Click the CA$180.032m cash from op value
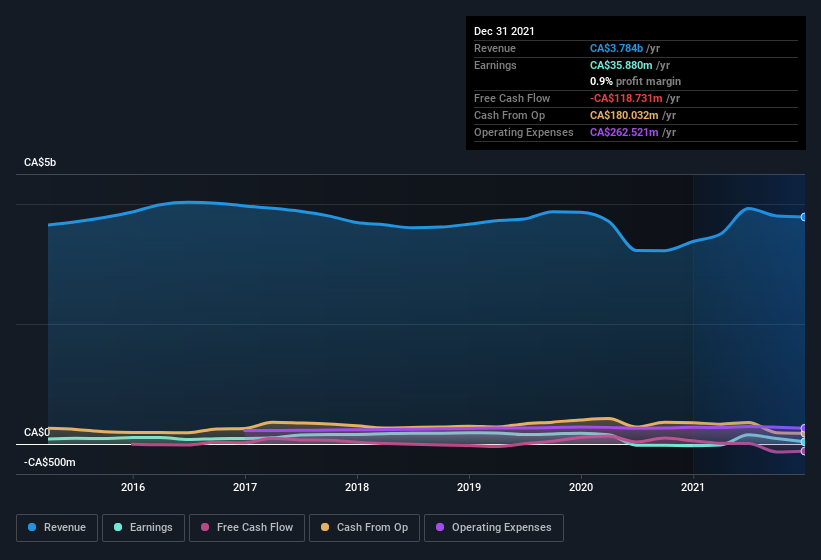The width and height of the screenshot is (821, 560). point(624,115)
